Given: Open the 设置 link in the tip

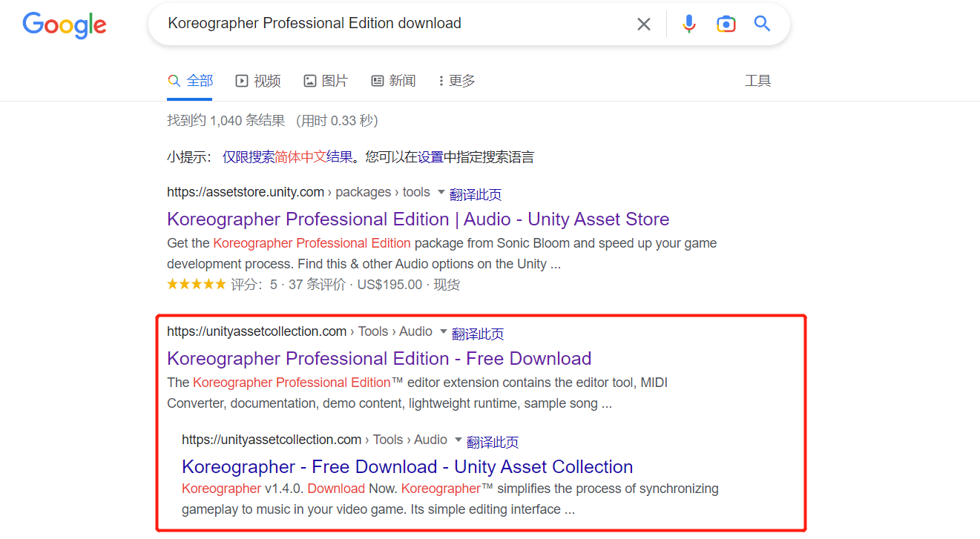Looking at the screenshot, I should tap(430, 157).
